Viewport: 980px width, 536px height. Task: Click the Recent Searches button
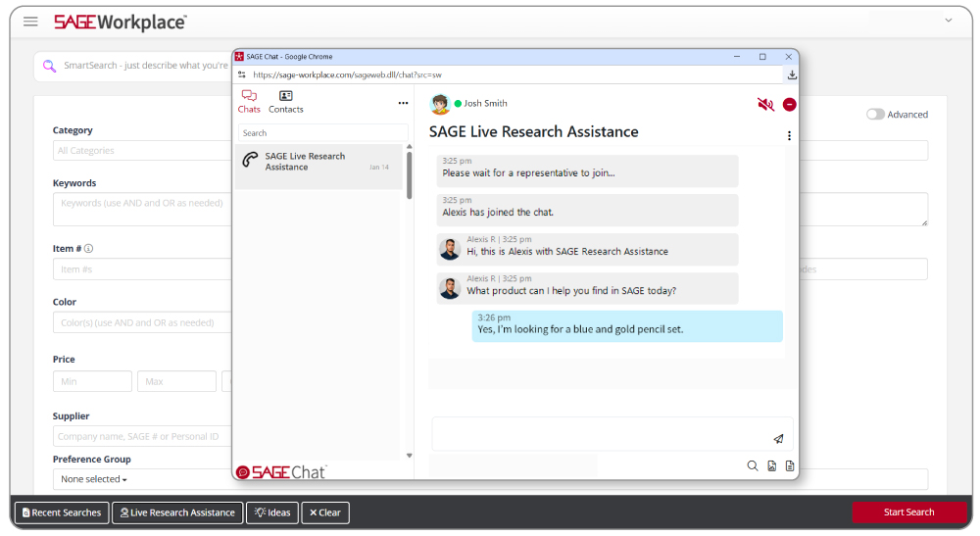[61, 512]
